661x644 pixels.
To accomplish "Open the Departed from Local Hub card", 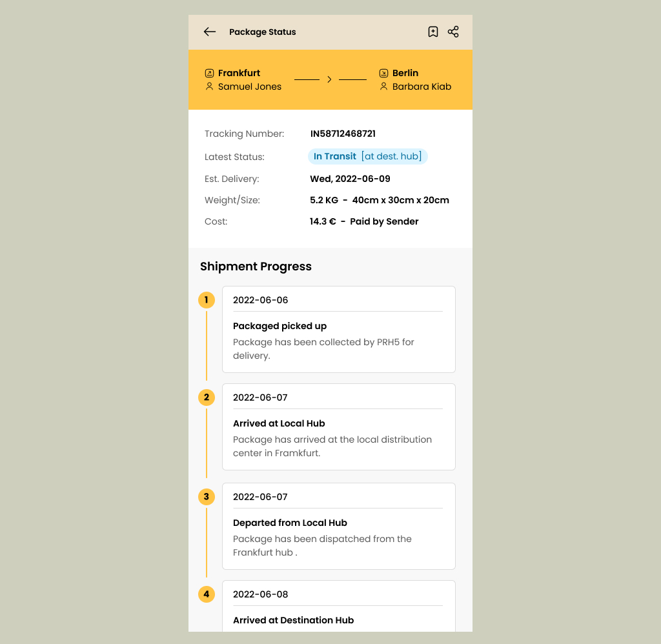I will pyautogui.click(x=339, y=527).
